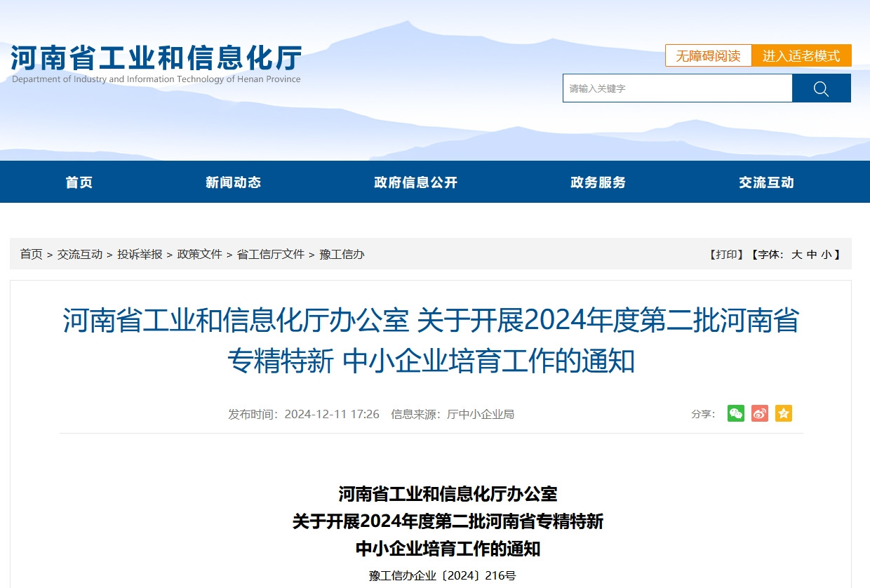This screenshot has height=588, width=870.
Task: Open the 政府信息公开 menu
Action: (x=415, y=182)
